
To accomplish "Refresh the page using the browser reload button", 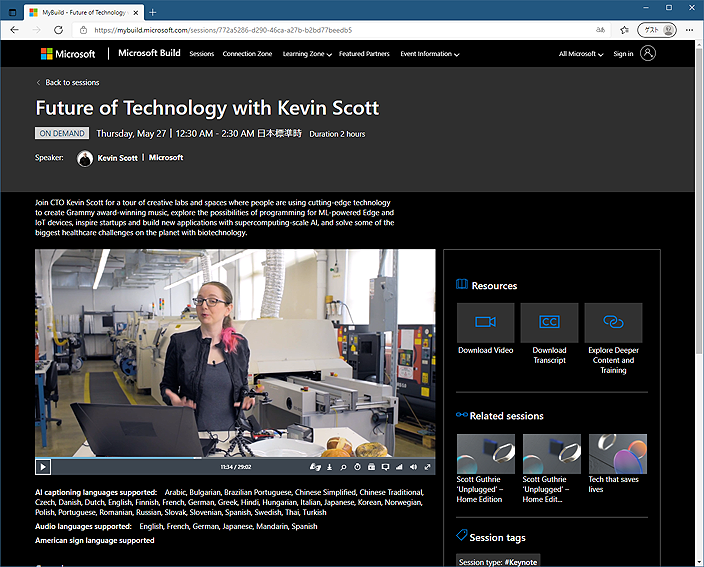I will (x=55, y=30).
